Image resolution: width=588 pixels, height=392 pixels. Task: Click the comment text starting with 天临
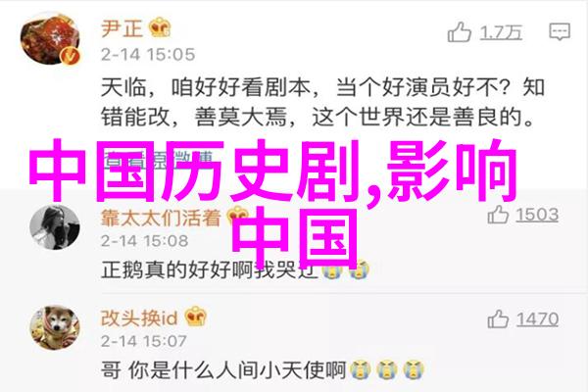322,102
